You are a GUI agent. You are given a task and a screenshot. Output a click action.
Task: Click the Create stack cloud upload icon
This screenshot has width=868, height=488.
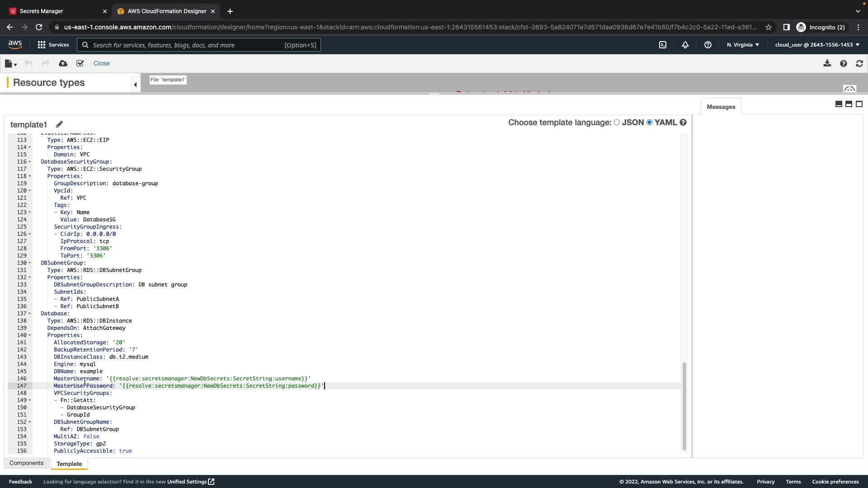pyautogui.click(x=63, y=63)
